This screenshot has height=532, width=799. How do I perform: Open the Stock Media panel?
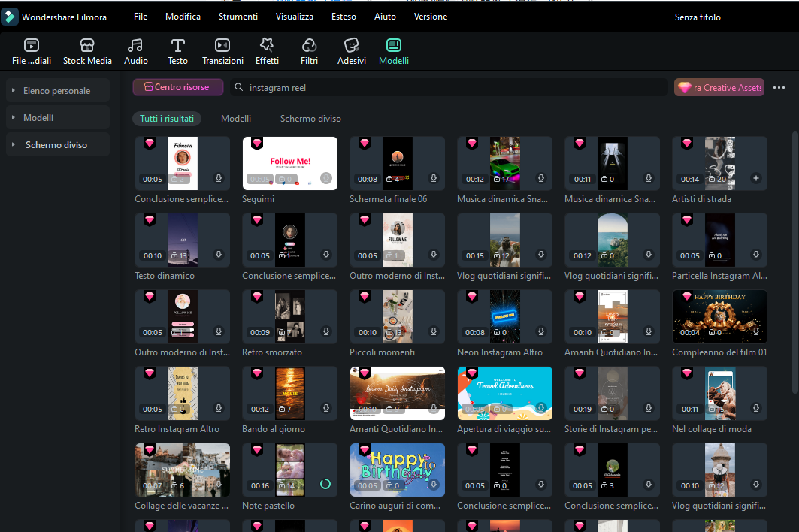tap(87, 50)
